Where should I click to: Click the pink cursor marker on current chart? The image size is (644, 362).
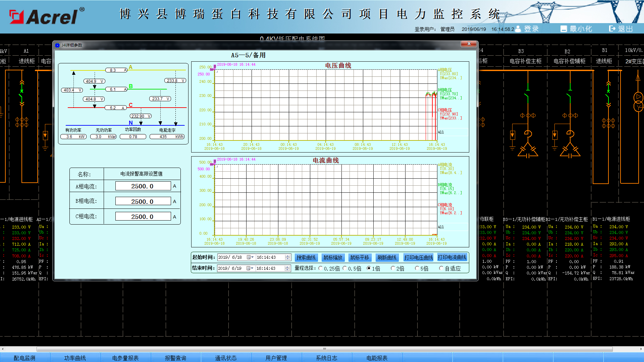(213, 163)
